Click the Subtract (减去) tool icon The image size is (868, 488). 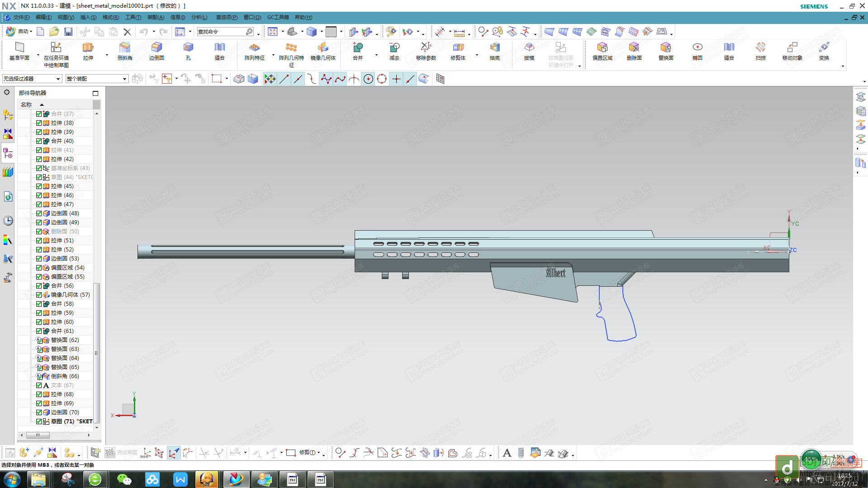pyautogui.click(x=394, y=47)
